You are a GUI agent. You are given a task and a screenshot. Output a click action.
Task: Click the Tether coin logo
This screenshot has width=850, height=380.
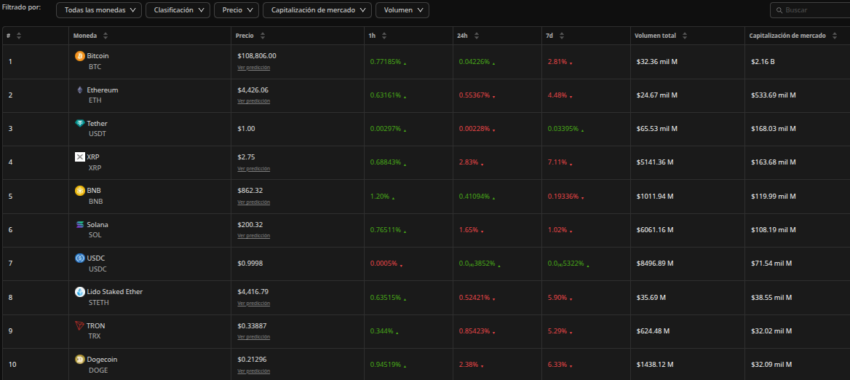pos(80,124)
